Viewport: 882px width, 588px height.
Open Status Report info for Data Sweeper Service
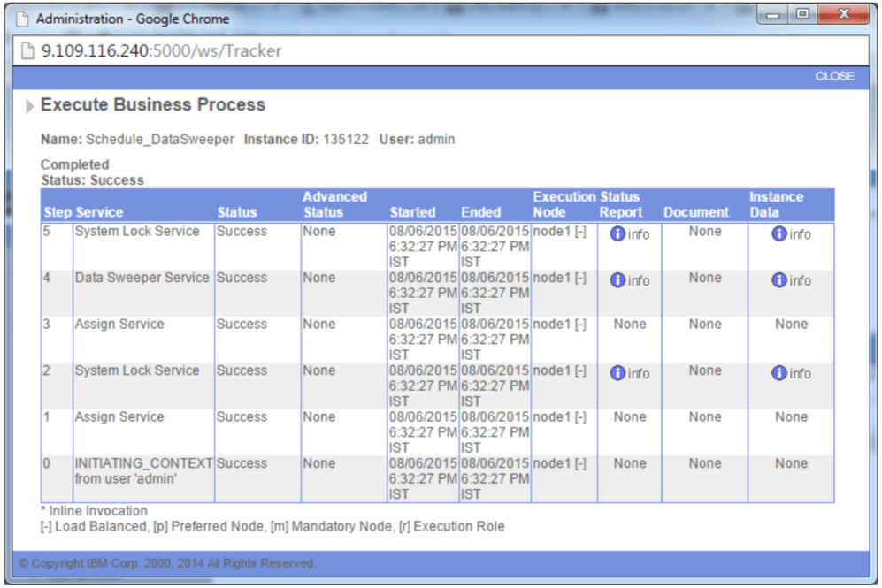tap(630, 280)
